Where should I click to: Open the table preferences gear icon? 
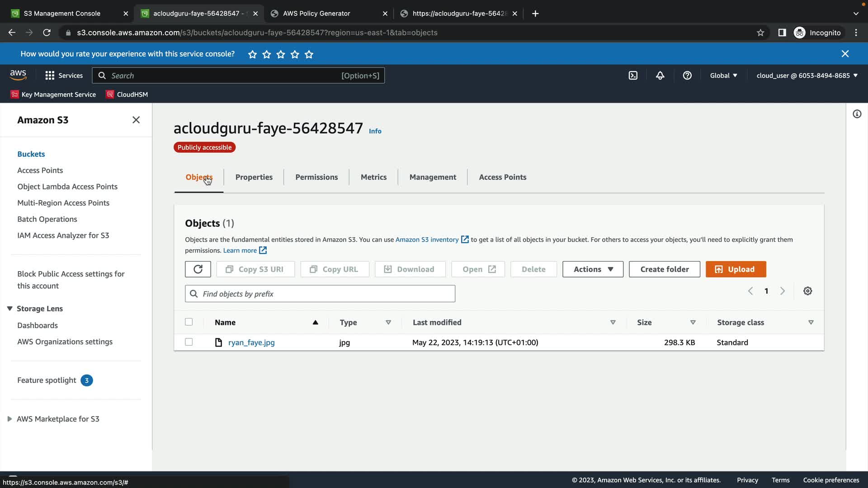coord(807,291)
